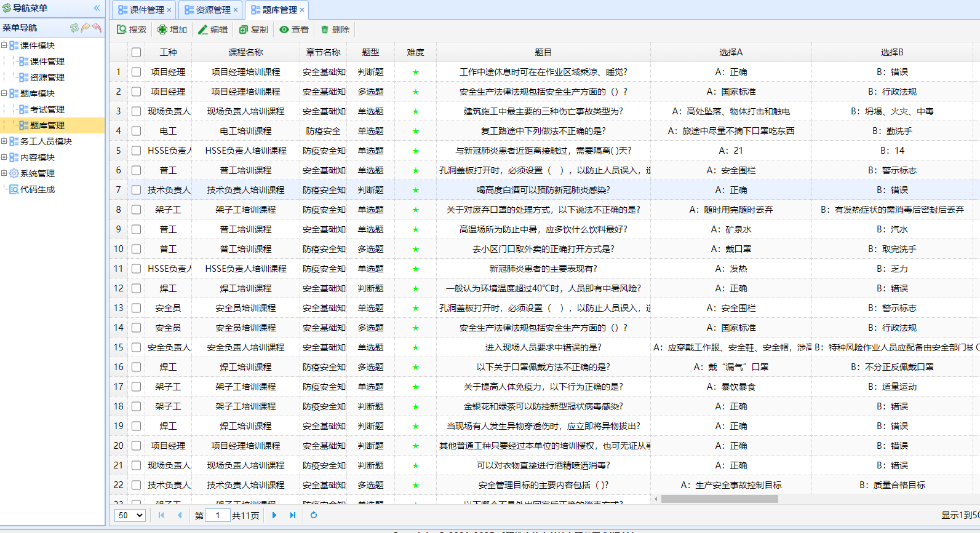
Task: Click the 搜索 search toolbar button
Action: pos(132,30)
